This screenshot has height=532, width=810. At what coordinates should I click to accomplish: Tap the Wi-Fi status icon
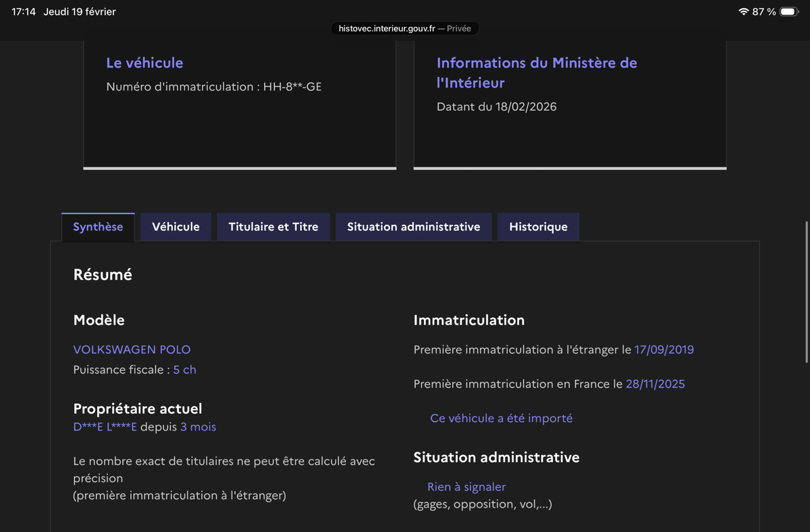[x=744, y=12]
